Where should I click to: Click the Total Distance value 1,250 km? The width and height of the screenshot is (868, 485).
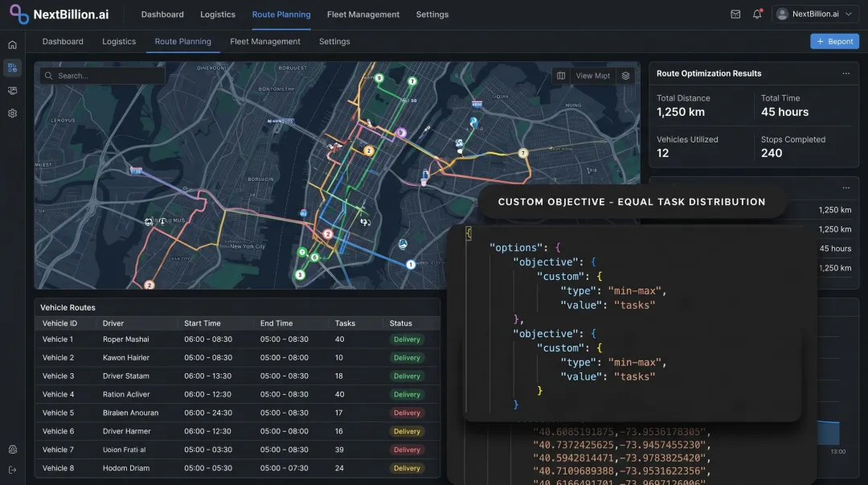681,112
